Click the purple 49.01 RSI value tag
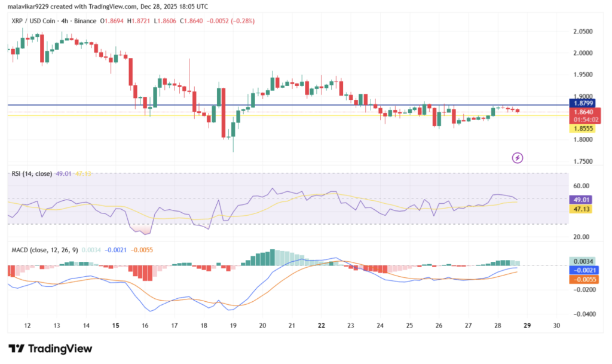Viewport: 612px width, 364px height. (x=579, y=200)
